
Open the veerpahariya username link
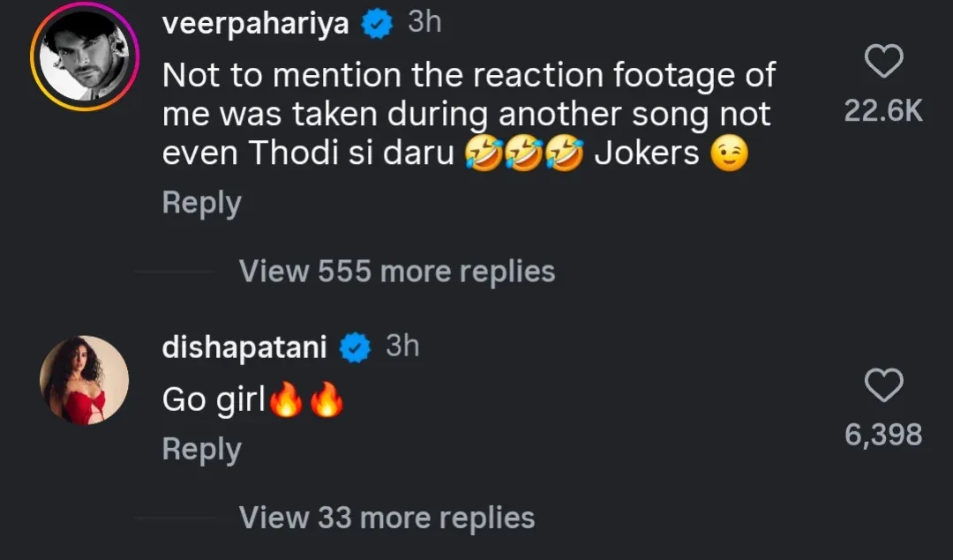coord(256,26)
